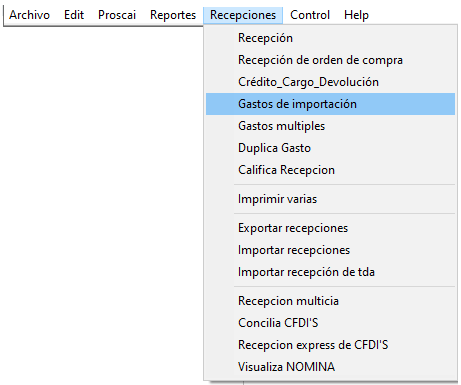Open the Help menu

pyautogui.click(x=356, y=15)
